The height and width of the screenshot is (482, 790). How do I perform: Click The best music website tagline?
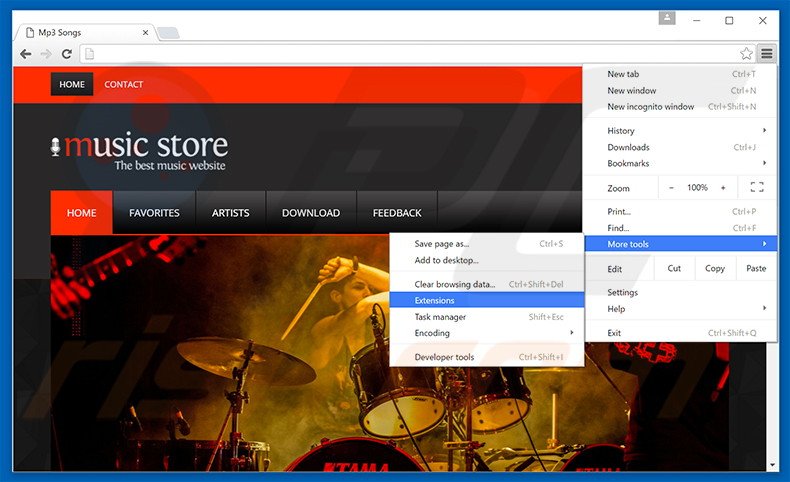click(x=170, y=166)
